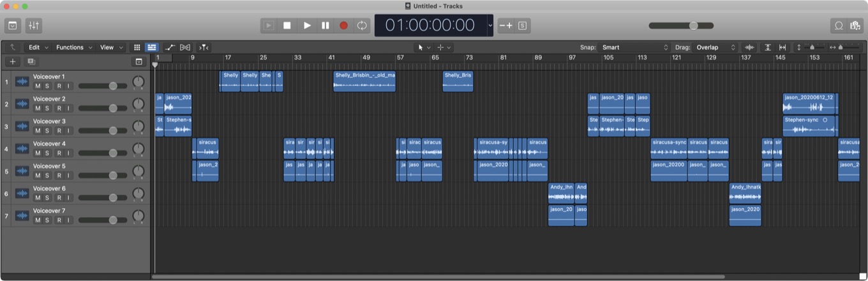Image resolution: width=868 pixels, height=281 pixels.
Task: Open the Drag Overlap dropdown
Action: [715, 47]
